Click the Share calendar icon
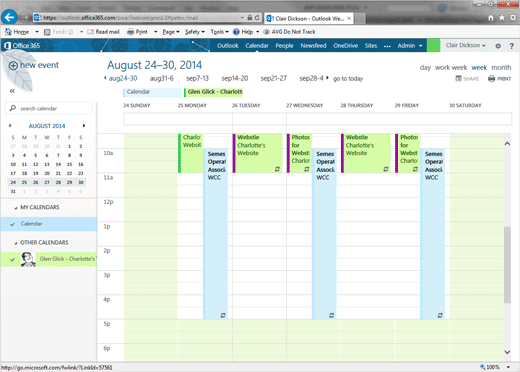520x372 pixels. point(459,79)
